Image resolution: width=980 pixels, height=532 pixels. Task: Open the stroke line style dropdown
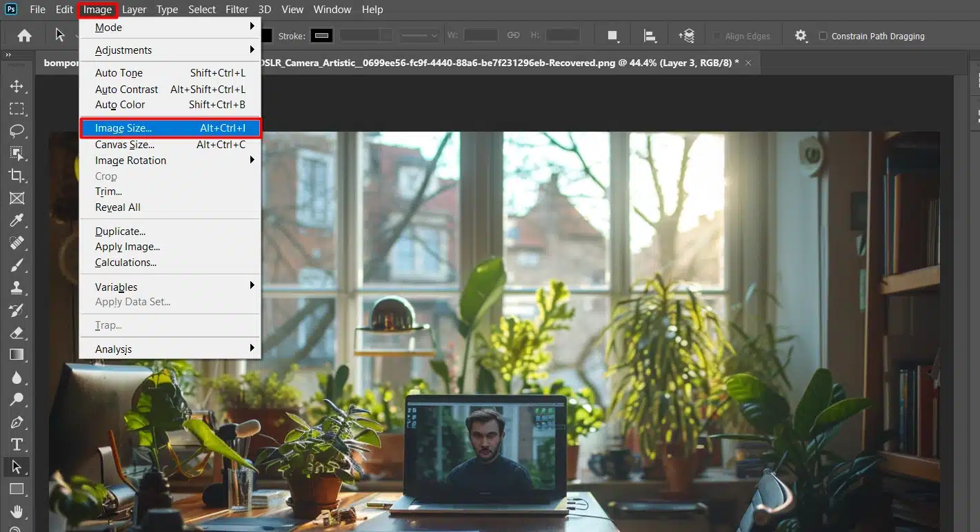[x=419, y=35]
